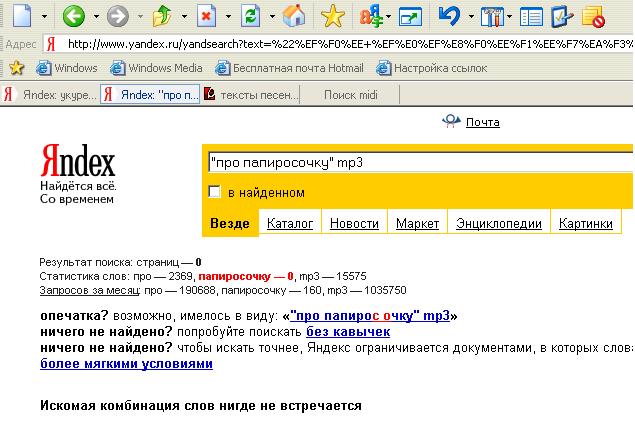Click 'более мягкими условиями' link
The height and width of the screenshot is (424, 635).
[x=126, y=363]
